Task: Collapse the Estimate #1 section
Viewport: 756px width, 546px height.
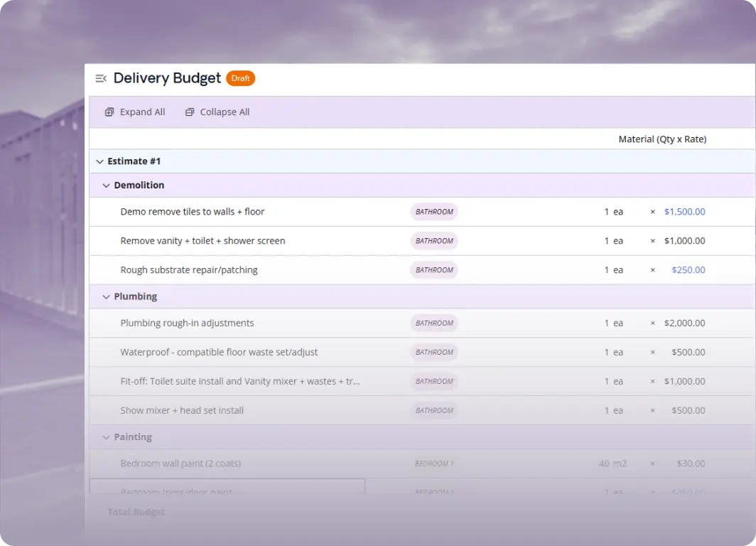Action: 99,161
